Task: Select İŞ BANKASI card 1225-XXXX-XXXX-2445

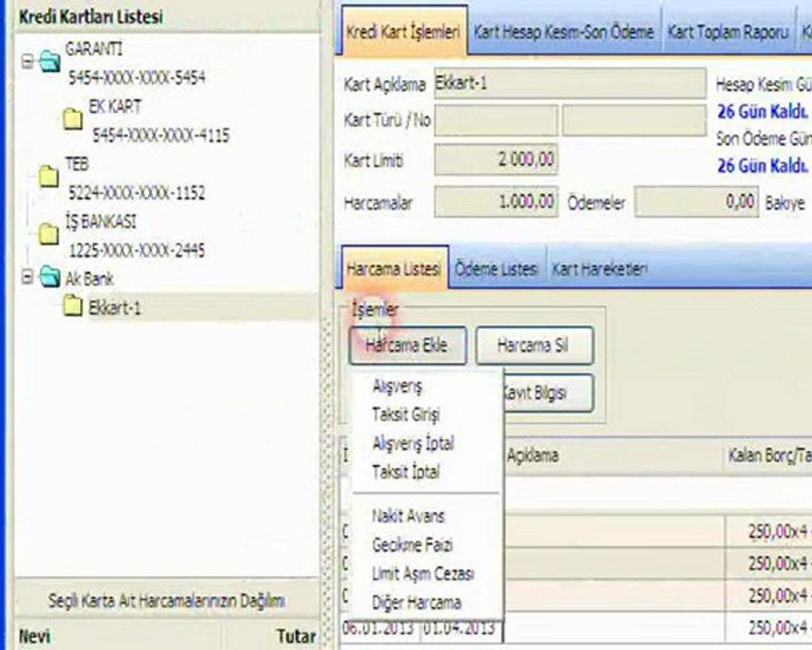Action: 137,250
